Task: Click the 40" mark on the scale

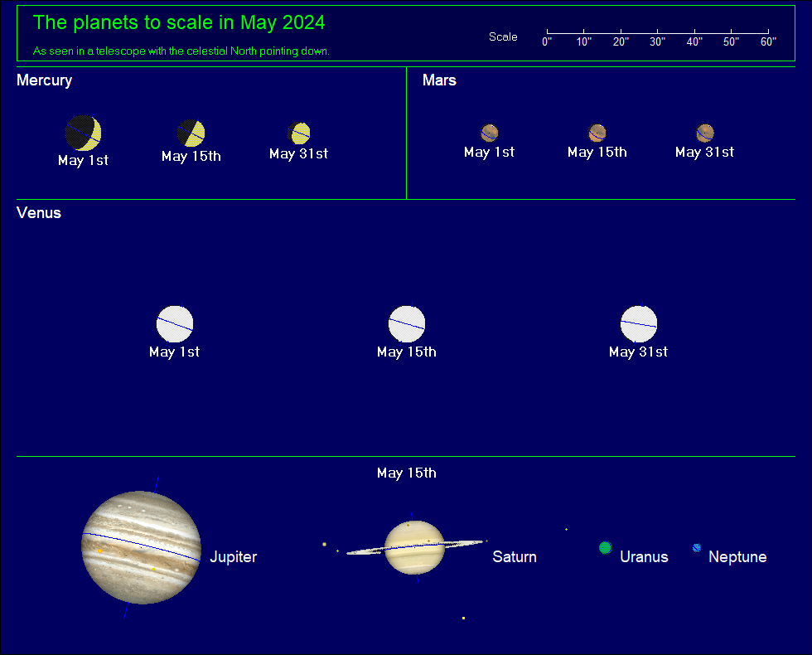Action: point(694,41)
